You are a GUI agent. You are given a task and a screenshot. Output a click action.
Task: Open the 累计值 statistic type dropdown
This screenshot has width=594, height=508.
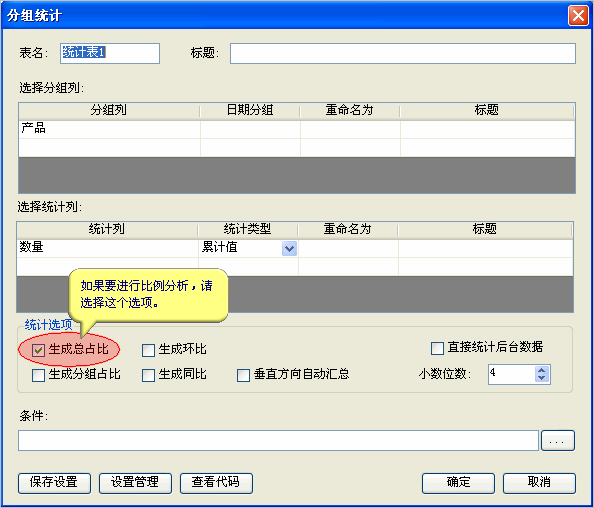[289, 249]
